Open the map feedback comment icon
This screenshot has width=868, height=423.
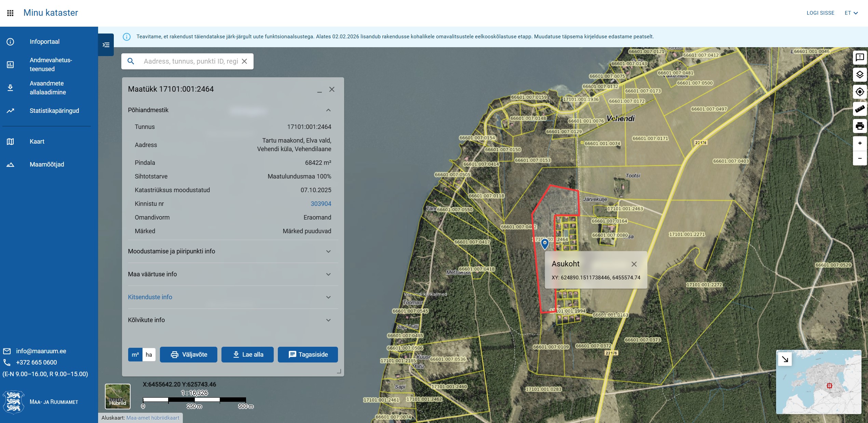pos(859,57)
